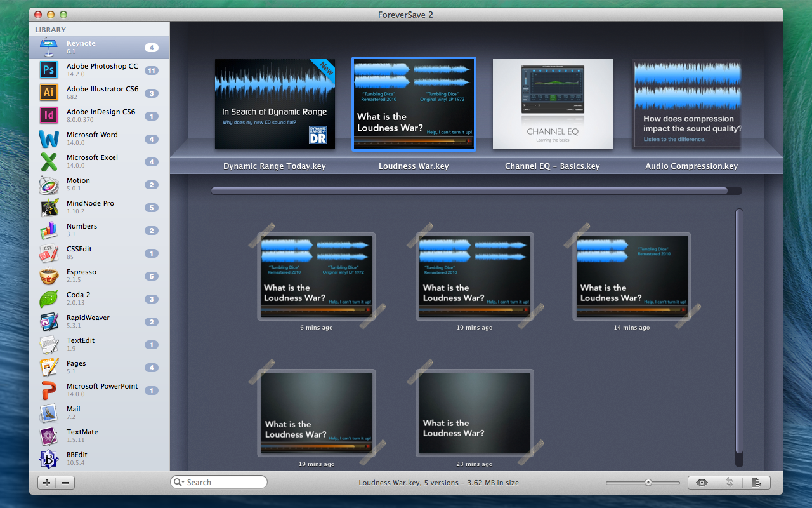This screenshot has width=812, height=508.
Task: Select the Microsoft PowerPoint icon
Action: [x=49, y=391]
